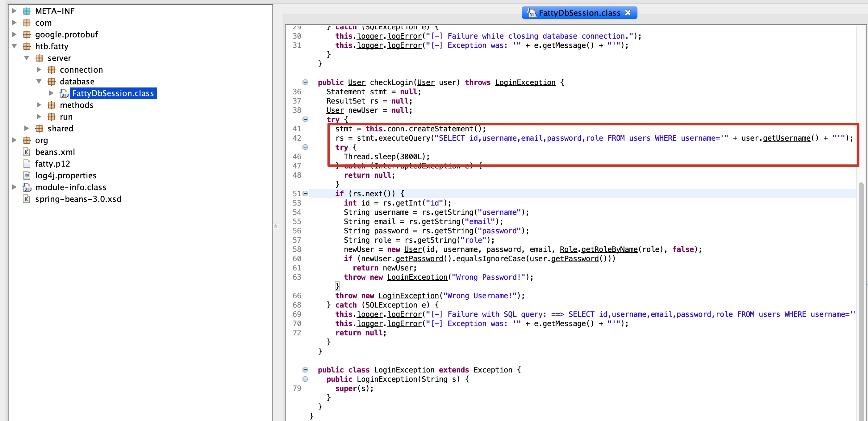Click the google.protobuf package icon

pos(27,35)
